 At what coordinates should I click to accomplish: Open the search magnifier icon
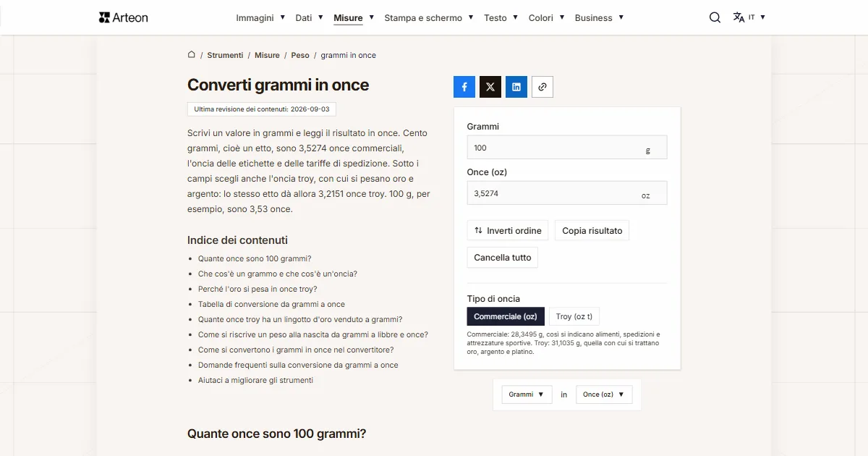click(715, 17)
